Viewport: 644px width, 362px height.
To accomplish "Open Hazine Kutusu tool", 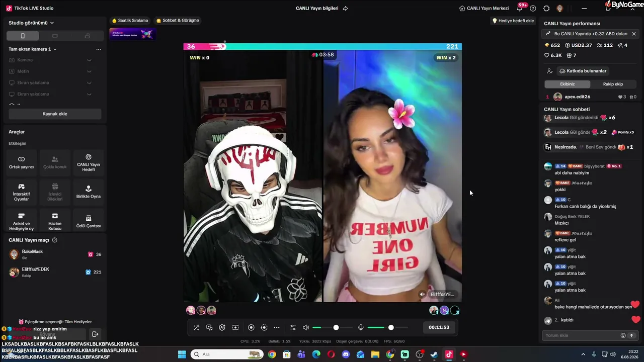I will click(x=55, y=222).
